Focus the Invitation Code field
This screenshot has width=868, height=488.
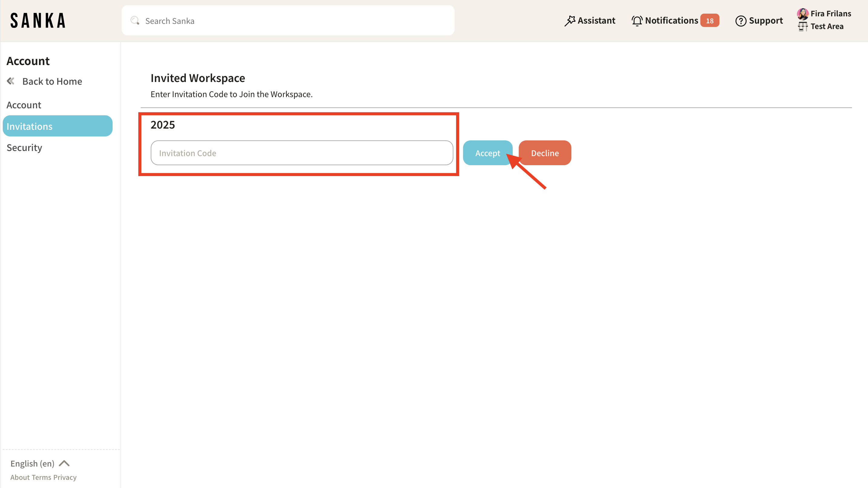(301, 153)
